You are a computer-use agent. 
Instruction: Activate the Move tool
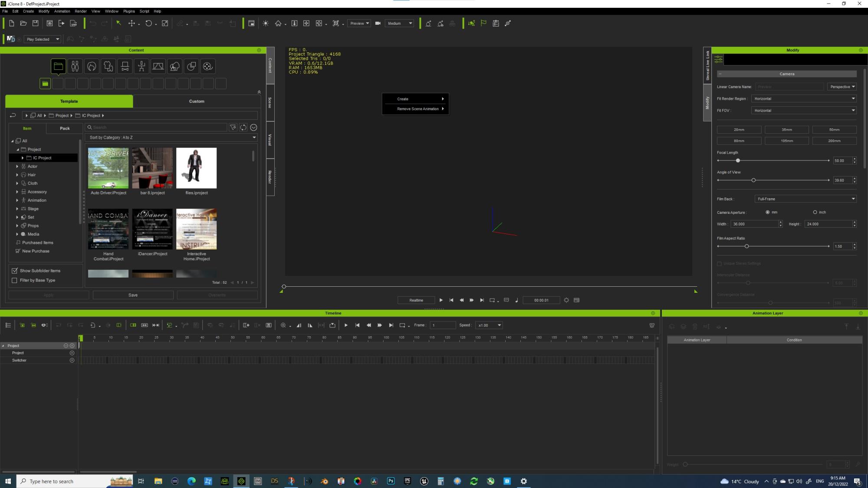coord(132,23)
